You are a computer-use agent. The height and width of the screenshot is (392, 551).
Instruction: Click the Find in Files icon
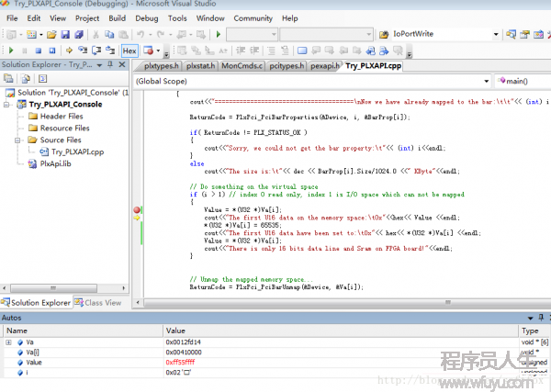tap(384, 34)
